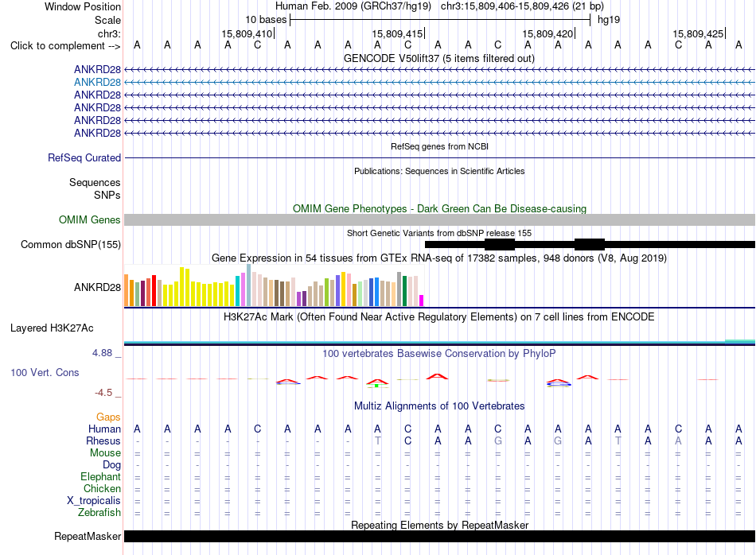The width and height of the screenshot is (756, 555).
Task: Open 'Gene Expression in 54 tissues from GTEx' title
Action: tap(438, 258)
